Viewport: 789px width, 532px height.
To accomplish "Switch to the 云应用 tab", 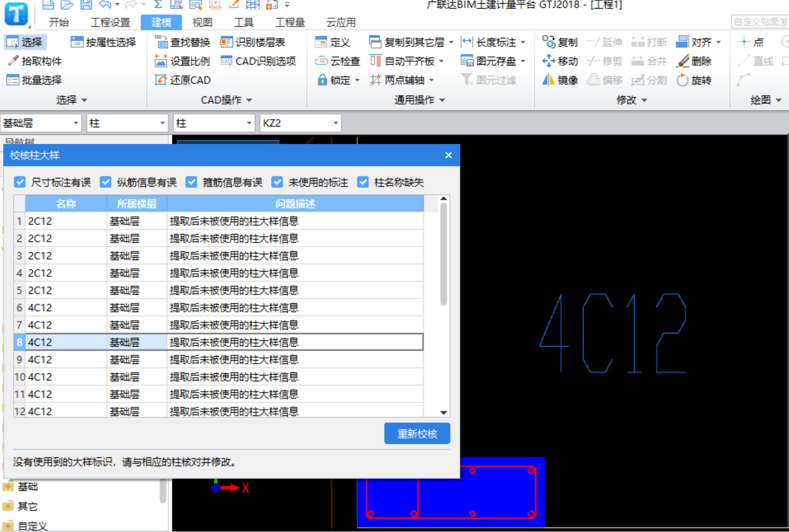I will 341,22.
